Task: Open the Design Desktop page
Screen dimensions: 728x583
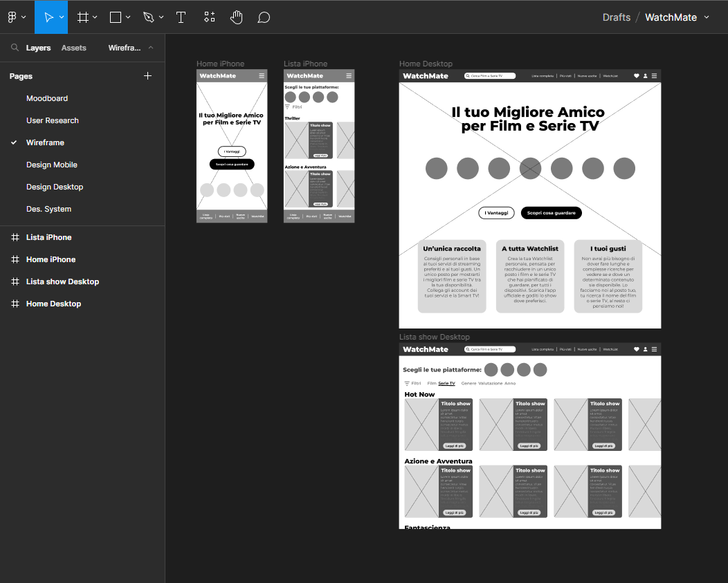Action: tap(55, 187)
